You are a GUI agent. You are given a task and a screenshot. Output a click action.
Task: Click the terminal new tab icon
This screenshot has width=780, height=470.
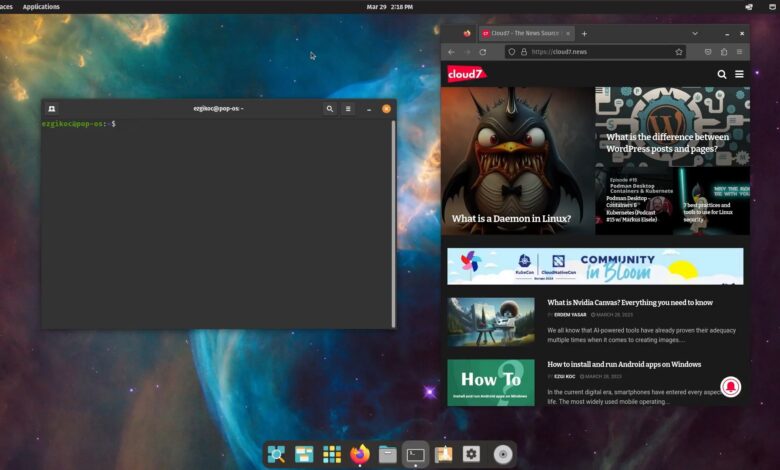(x=51, y=108)
